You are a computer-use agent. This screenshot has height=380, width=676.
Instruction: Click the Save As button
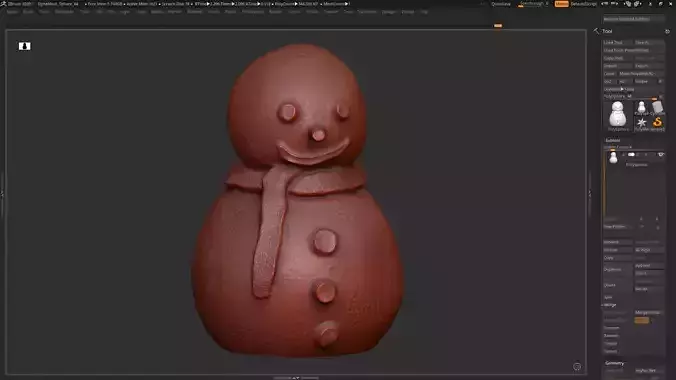(649, 42)
